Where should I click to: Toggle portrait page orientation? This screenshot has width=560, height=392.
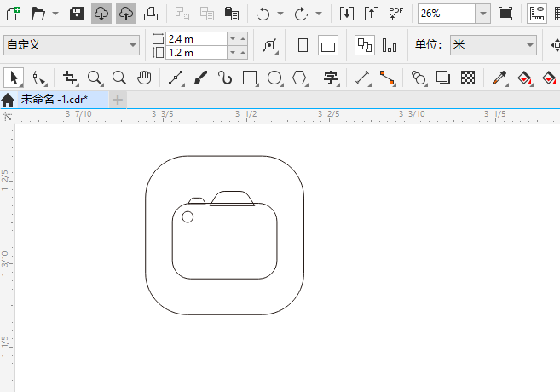point(303,45)
